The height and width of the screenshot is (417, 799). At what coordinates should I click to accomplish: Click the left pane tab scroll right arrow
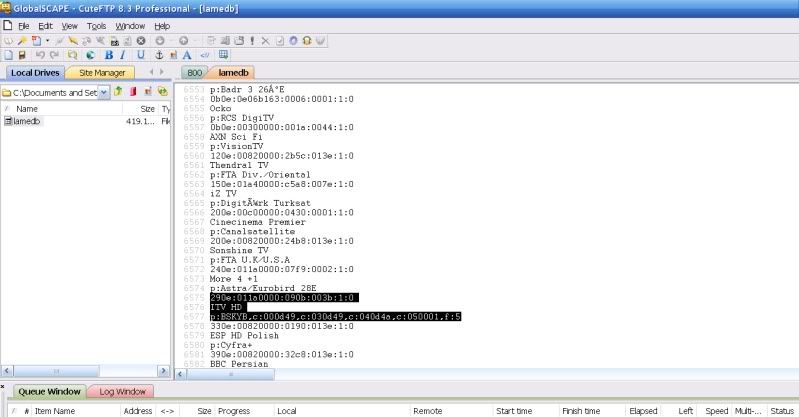coord(162,72)
